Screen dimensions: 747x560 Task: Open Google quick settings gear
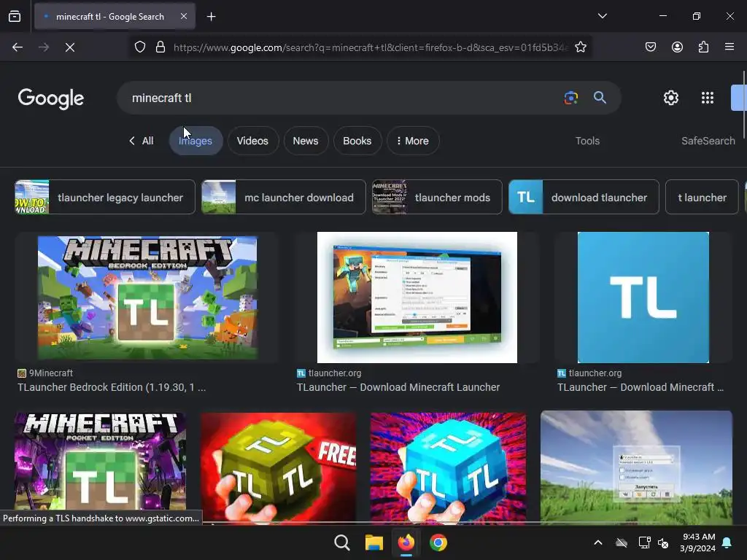click(x=671, y=98)
